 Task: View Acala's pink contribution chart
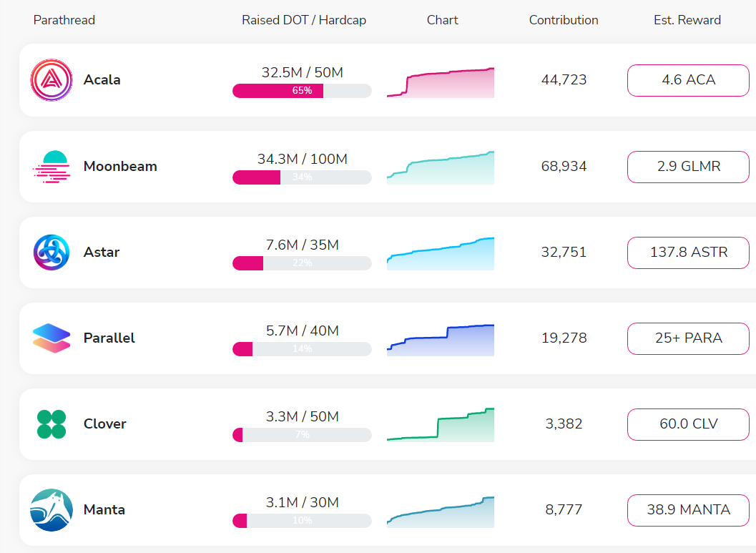click(x=440, y=82)
